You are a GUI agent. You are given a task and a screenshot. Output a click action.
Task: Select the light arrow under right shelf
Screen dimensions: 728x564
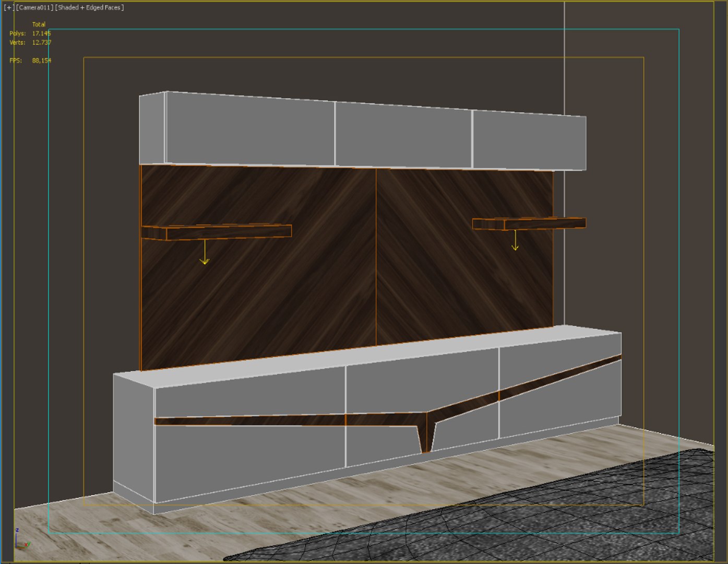coord(515,240)
